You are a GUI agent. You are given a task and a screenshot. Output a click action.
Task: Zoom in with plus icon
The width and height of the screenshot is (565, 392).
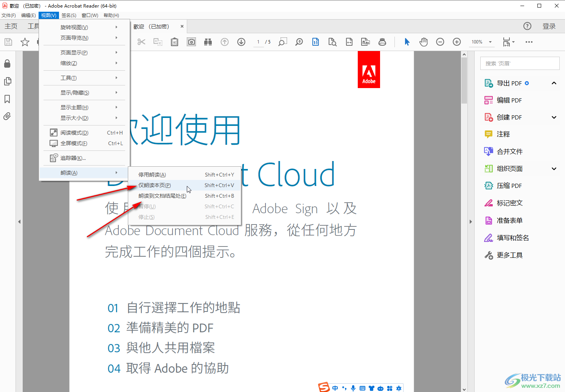pyautogui.click(x=457, y=42)
